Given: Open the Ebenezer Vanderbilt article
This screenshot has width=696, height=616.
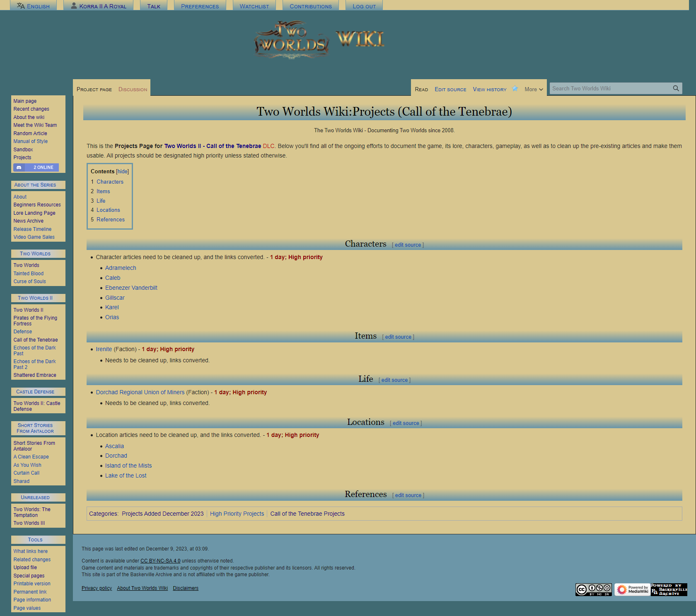Looking at the screenshot, I should coord(131,288).
